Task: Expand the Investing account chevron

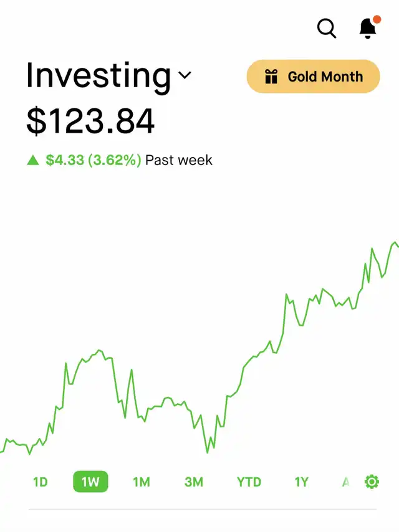Action: (185, 75)
